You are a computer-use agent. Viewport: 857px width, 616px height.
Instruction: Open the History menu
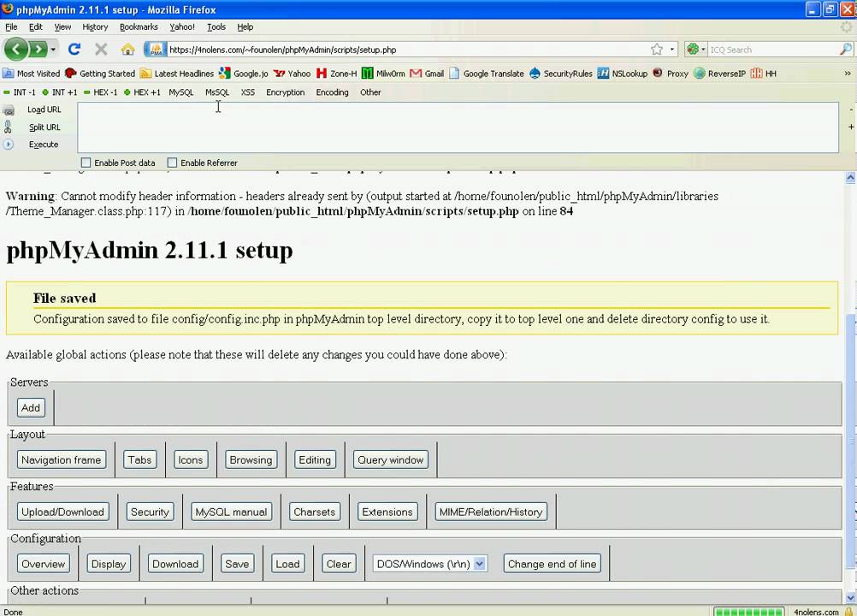coord(95,27)
